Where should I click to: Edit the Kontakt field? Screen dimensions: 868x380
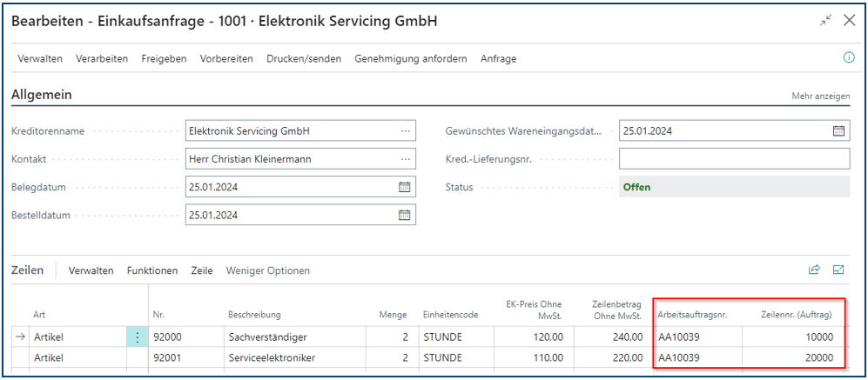pyautogui.click(x=300, y=159)
